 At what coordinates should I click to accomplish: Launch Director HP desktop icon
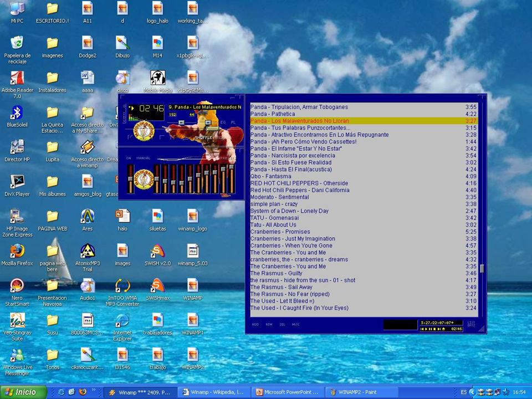pos(17,151)
